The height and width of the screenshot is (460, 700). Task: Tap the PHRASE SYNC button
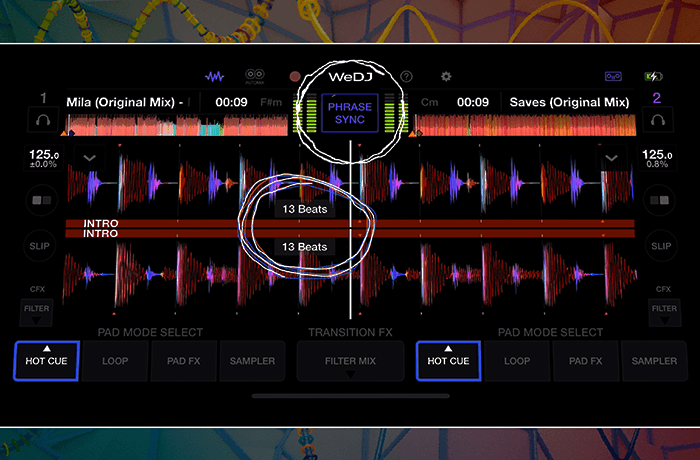tap(350, 113)
